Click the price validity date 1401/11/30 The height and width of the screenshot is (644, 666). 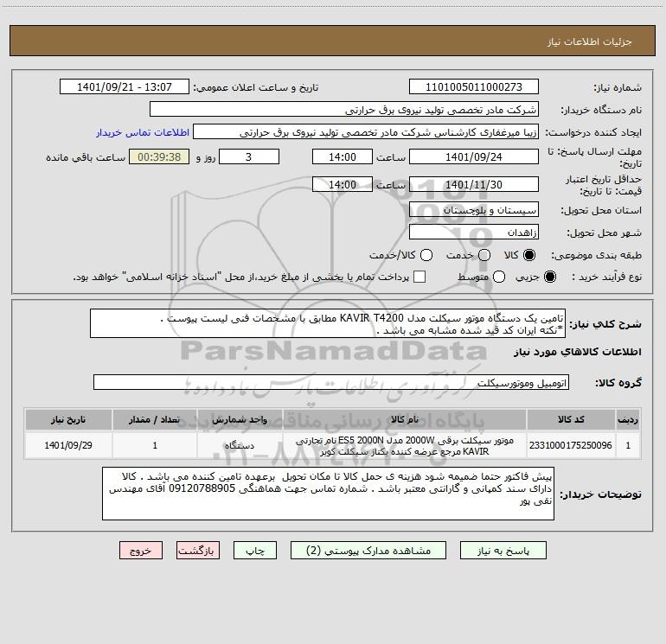(x=474, y=184)
